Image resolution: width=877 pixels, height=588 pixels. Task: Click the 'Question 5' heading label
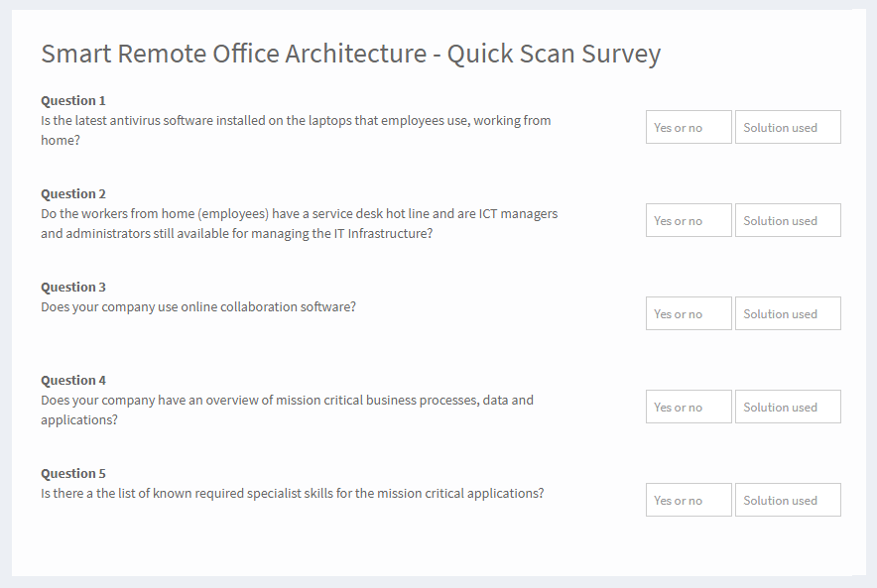[73, 474]
